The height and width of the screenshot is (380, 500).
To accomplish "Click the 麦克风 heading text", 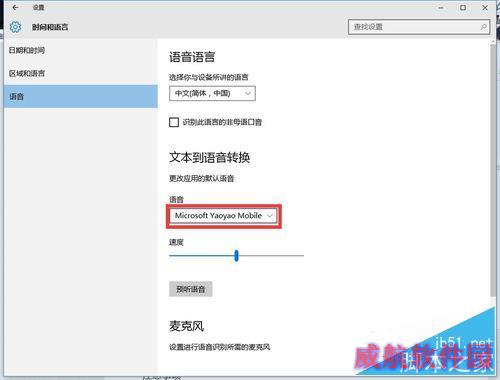I will tap(186, 326).
